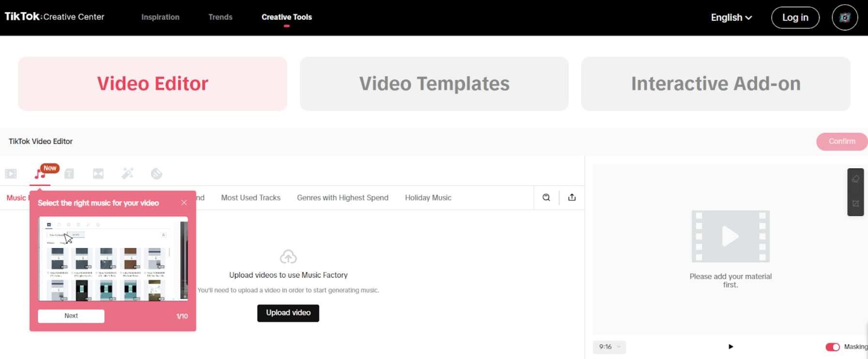Click the user avatar icon
This screenshot has width=868, height=359.
pyautogui.click(x=845, y=17)
